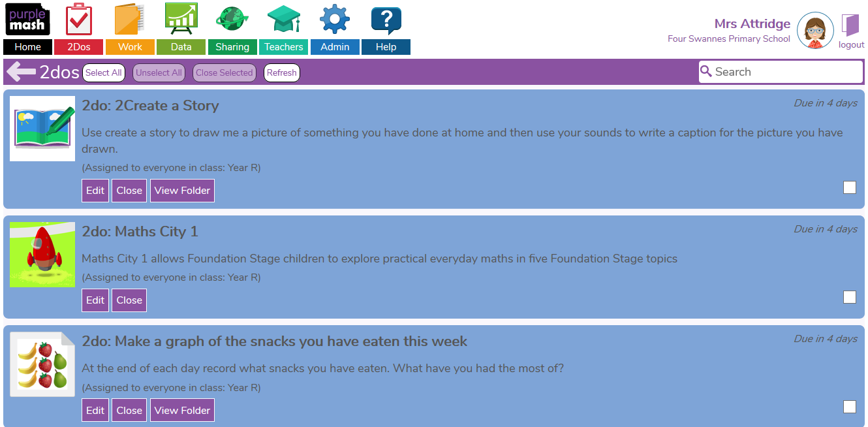
Task: Switch to the Home tab
Action: pos(27,47)
